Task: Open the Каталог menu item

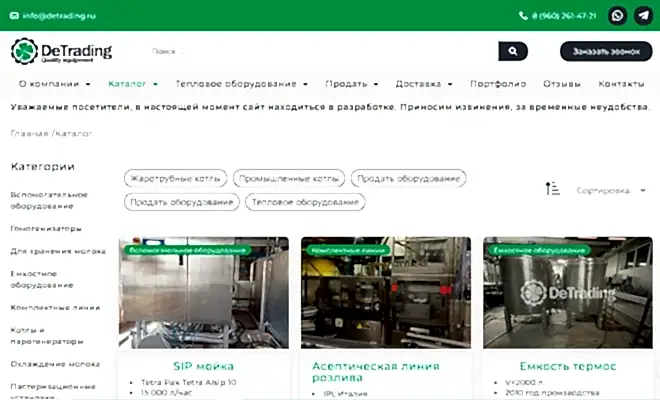Action: [127, 84]
